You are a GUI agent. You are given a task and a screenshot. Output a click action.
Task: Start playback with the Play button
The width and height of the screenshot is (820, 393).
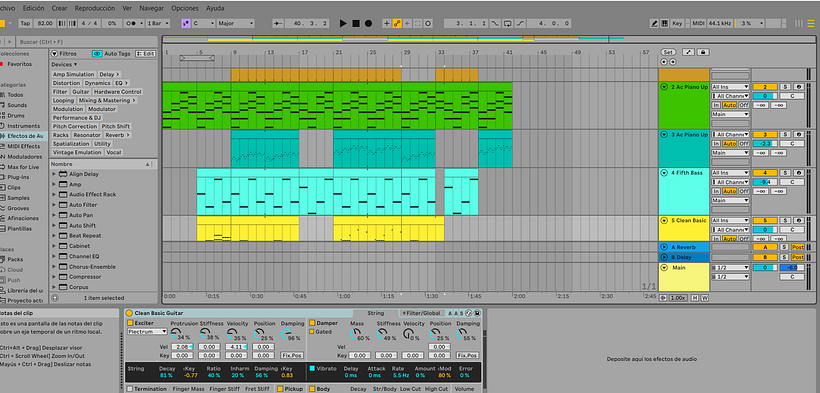point(343,24)
